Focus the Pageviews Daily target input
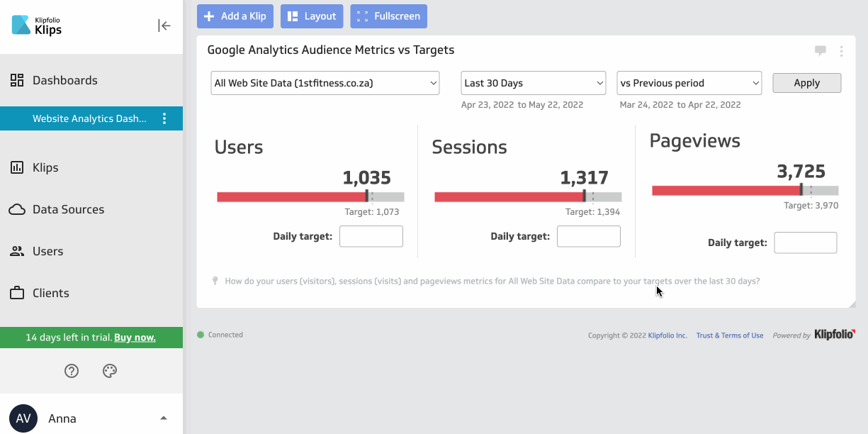The image size is (868, 434). [806, 243]
